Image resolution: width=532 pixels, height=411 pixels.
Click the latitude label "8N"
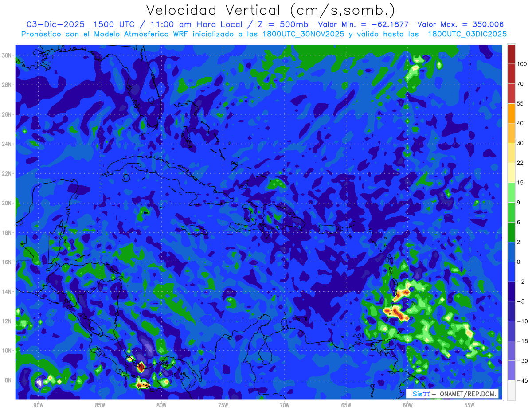(x=9, y=380)
